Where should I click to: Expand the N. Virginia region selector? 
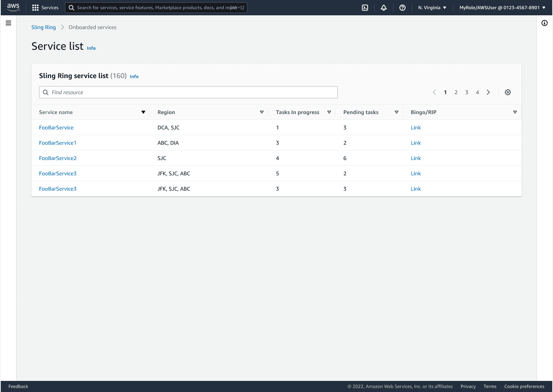coord(432,8)
